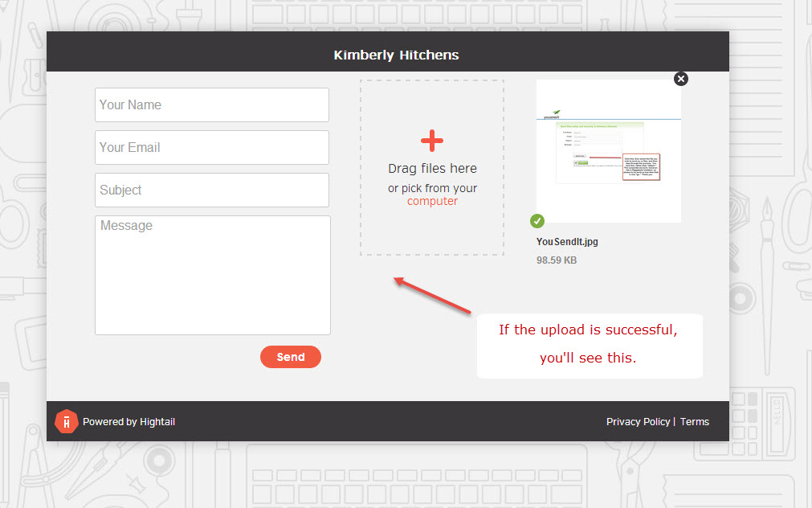The image size is (812, 508).
Task: Click the "If the upload is successful" note
Action: (x=589, y=330)
